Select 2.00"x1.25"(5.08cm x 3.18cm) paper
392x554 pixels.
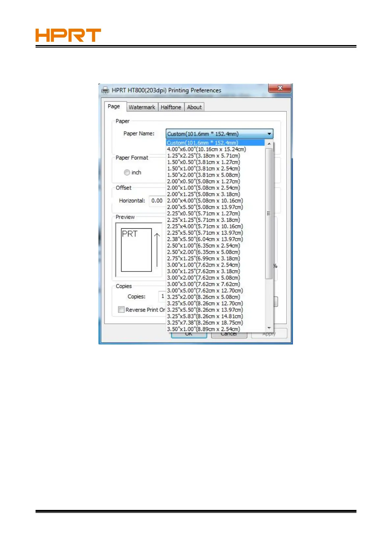pyautogui.click(x=215, y=194)
